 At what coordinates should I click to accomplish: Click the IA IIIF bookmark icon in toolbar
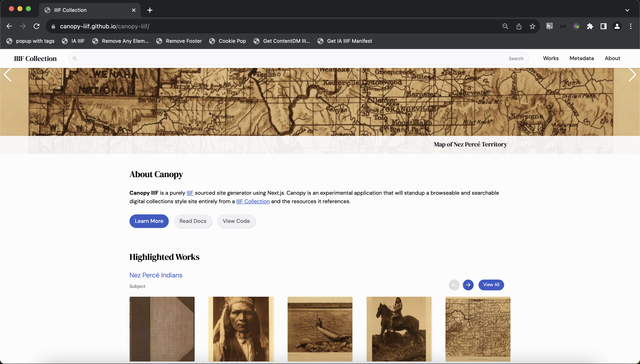coord(65,41)
